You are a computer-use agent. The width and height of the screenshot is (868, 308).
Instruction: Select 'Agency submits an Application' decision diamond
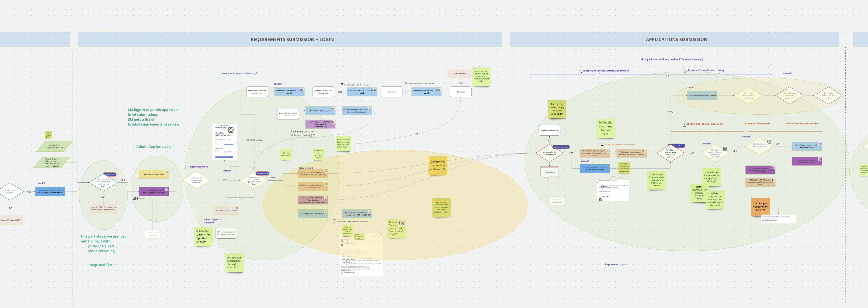click(549, 153)
